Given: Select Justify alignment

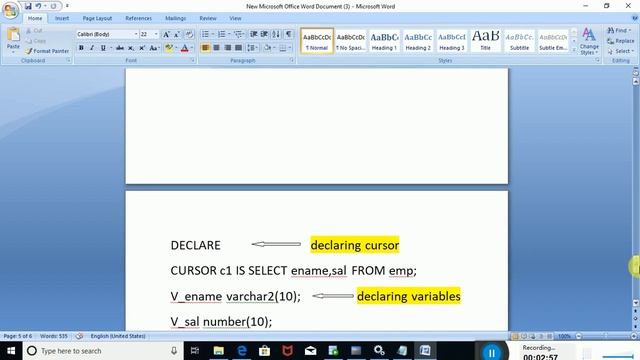Looking at the screenshot, I should pyautogui.click(x=238, y=48).
